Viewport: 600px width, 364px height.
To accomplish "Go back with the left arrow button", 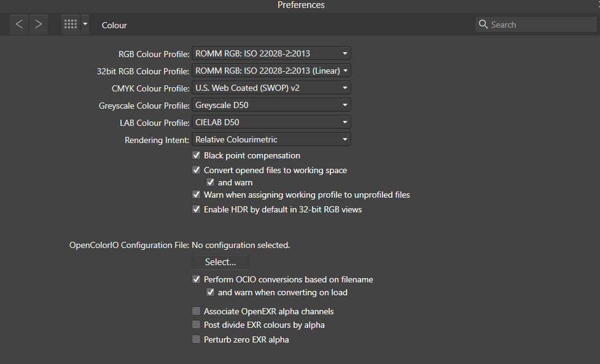I will (x=19, y=25).
